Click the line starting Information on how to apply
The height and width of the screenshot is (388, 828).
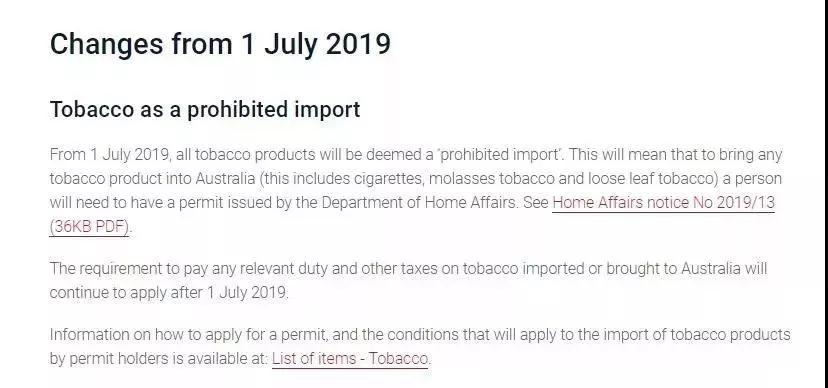[420, 335]
